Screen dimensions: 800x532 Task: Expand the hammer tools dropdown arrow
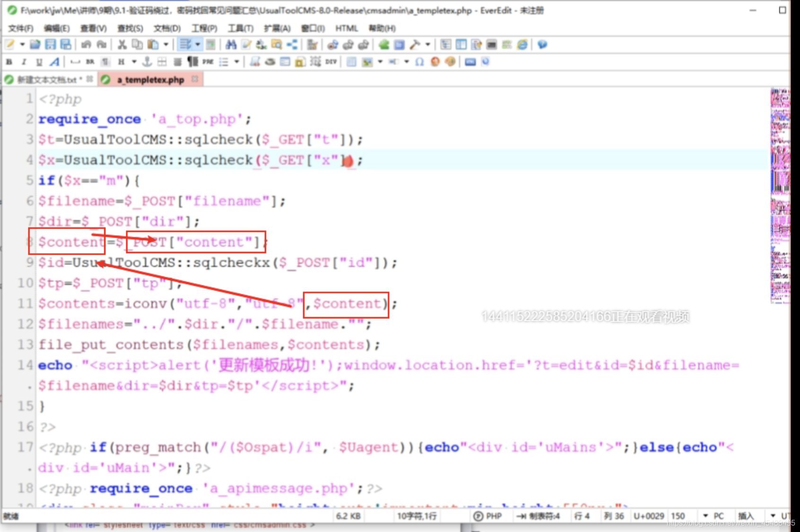click(428, 44)
